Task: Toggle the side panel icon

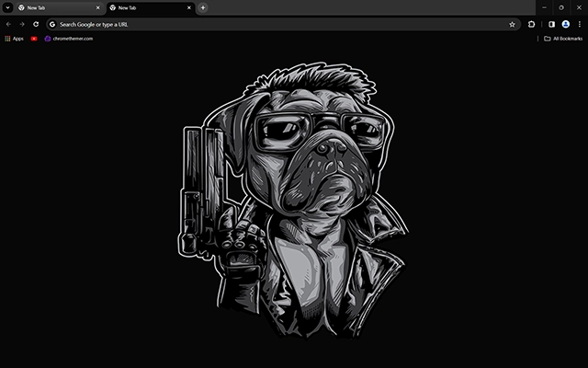Action: (551, 25)
